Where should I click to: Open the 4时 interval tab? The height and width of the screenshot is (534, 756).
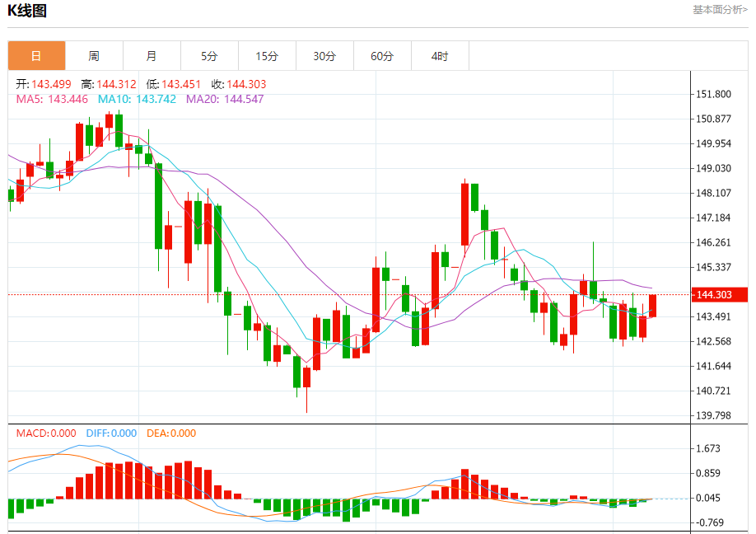click(x=440, y=56)
